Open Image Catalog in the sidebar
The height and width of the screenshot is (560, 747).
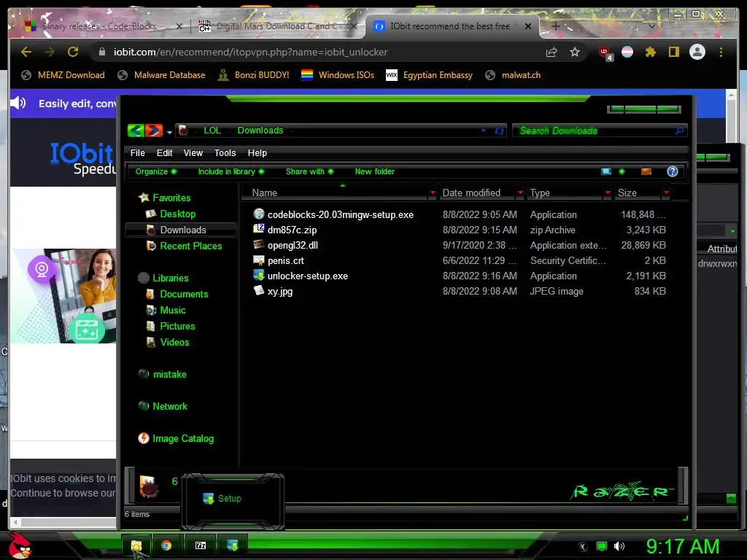[183, 438]
